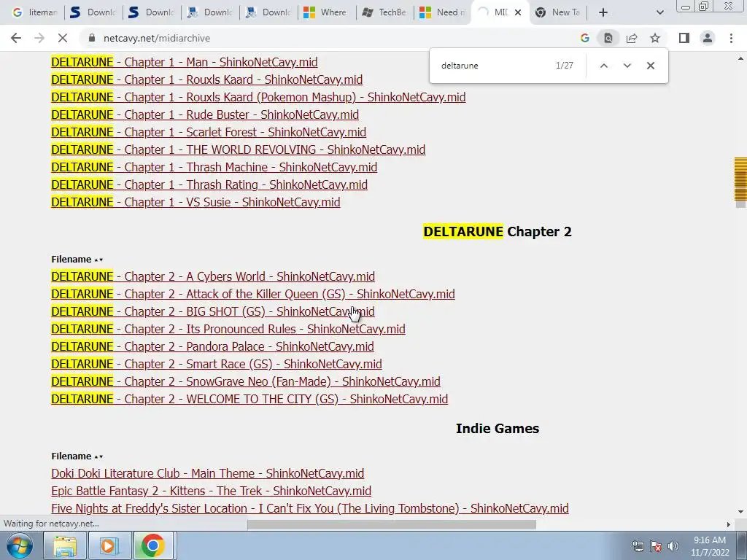Viewport: 747px width, 560px height.
Task: Switch to the liteman Google tab
Action: (x=35, y=12)
